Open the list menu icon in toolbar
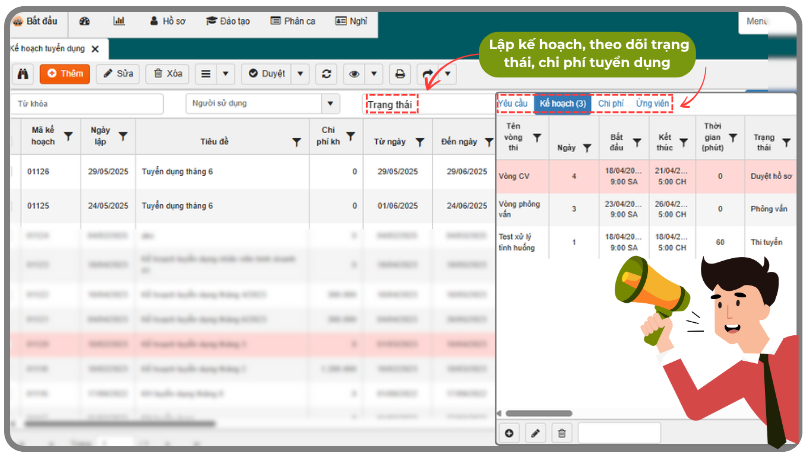This screenshot has width=811, height=456. pyautogui.click(x=206, y=74)
